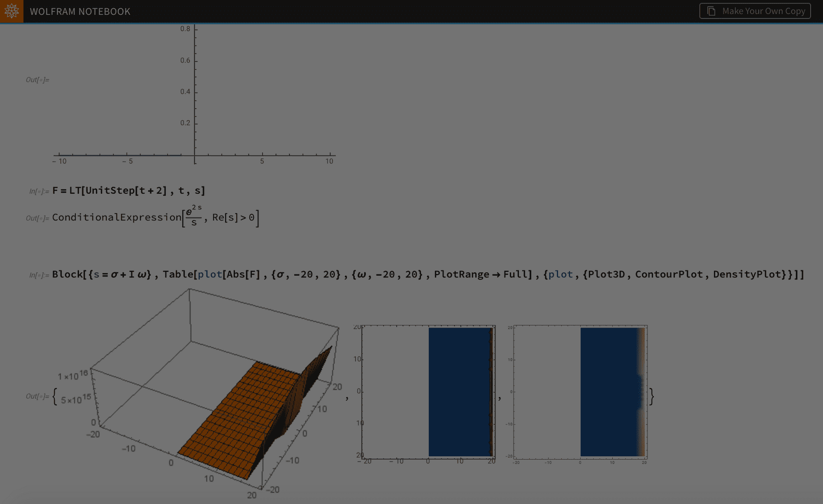The width and height of the screenshot is (823, 504).
Task: Click the top axes plot output
Action: [194, 95]
